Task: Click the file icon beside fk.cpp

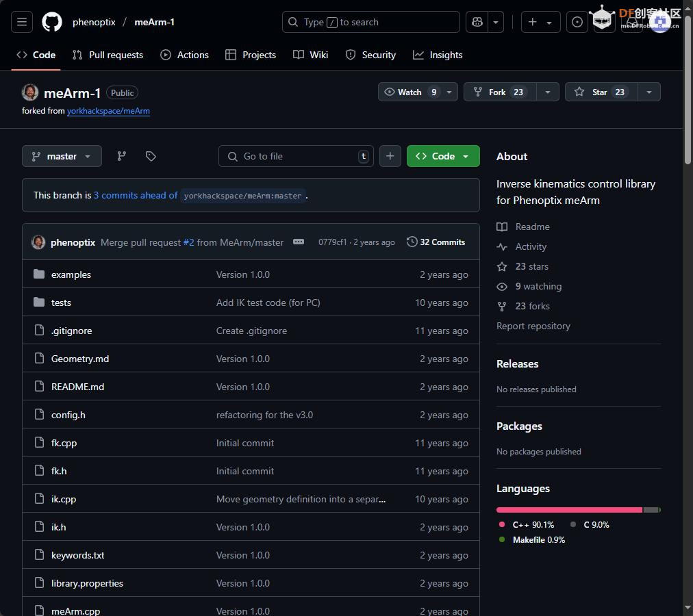Action: [x=39, y=442]
